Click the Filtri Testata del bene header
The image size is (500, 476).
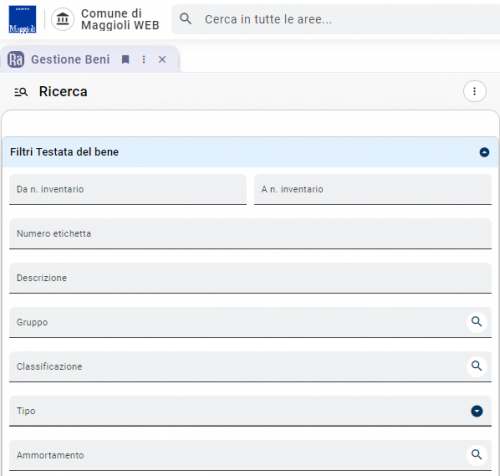click(x=250, y=152)
